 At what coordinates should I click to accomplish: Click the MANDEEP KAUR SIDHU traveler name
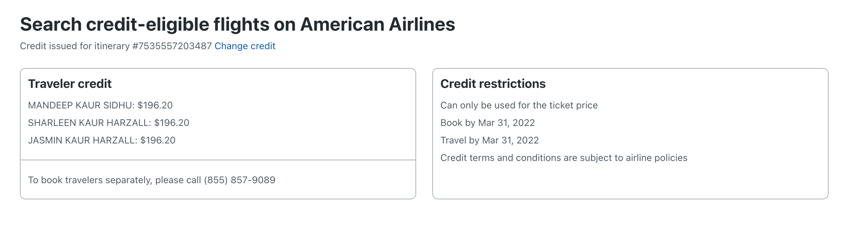[81, 105]
